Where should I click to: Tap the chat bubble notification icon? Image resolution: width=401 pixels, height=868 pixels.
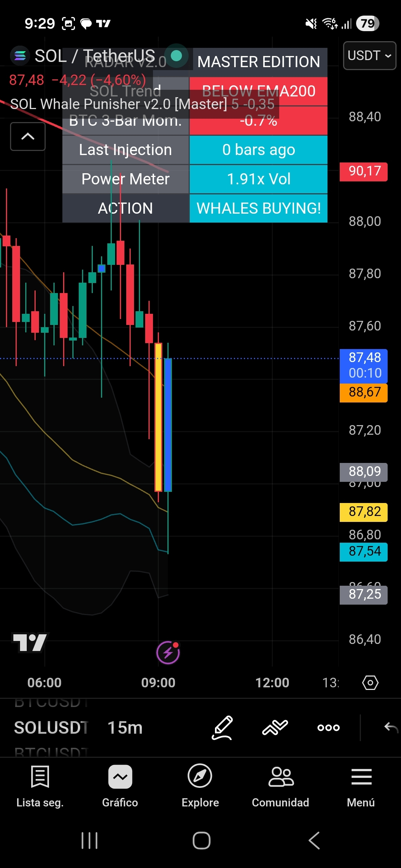coord(86,24)
